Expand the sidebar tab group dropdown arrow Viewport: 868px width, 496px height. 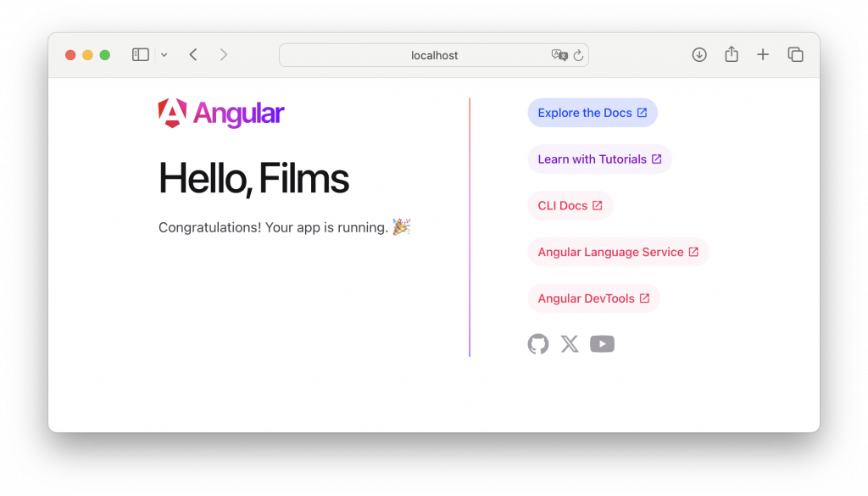click(164, 55)
